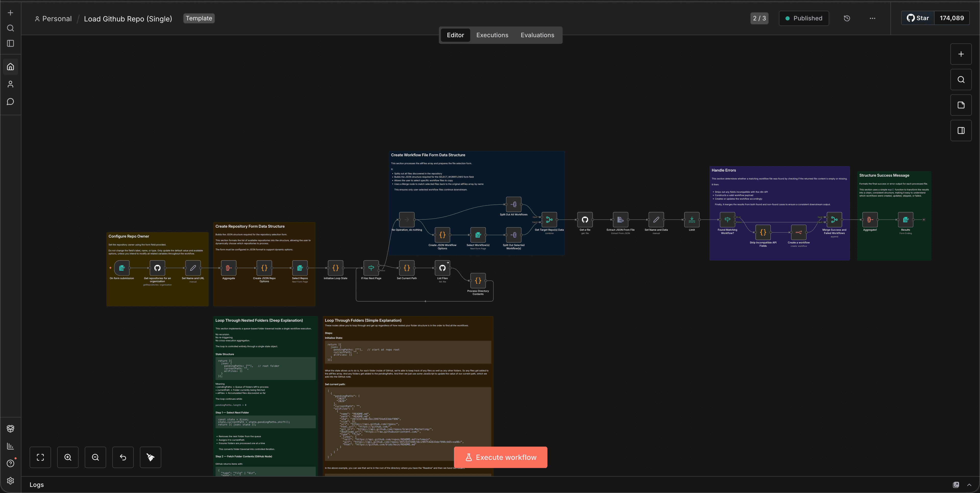Select the Tidy up (magic wand) tool
This screenshot has width=980, height=493.
pos(150,457)
